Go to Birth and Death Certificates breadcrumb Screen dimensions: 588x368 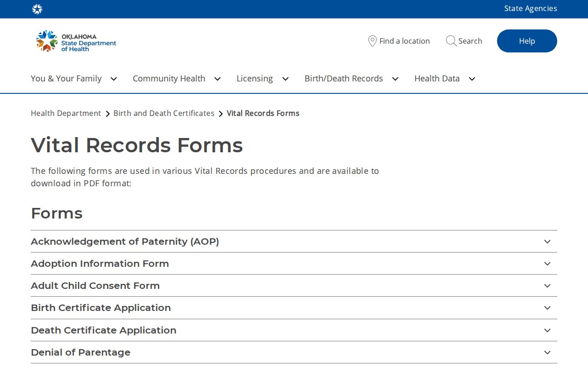coord(164,113)
